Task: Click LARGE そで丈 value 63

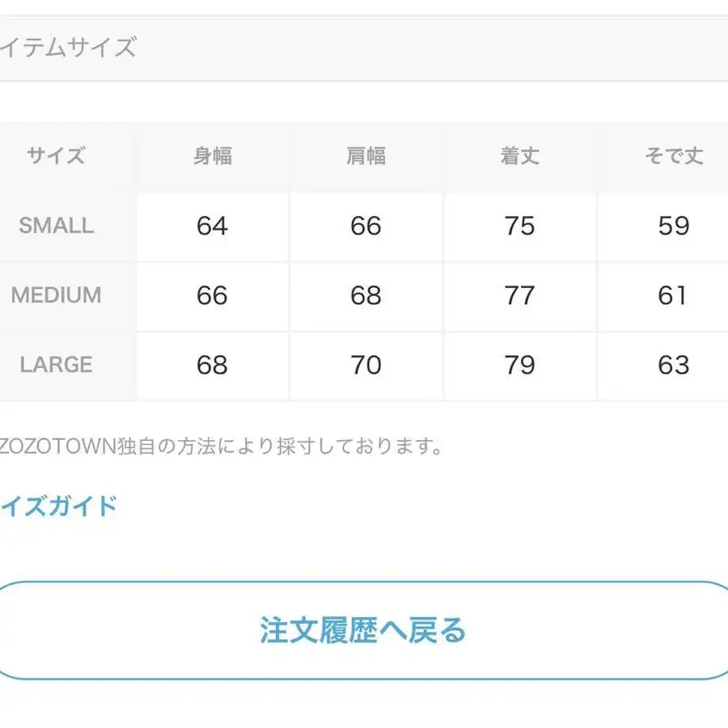Action: [673, 365]
